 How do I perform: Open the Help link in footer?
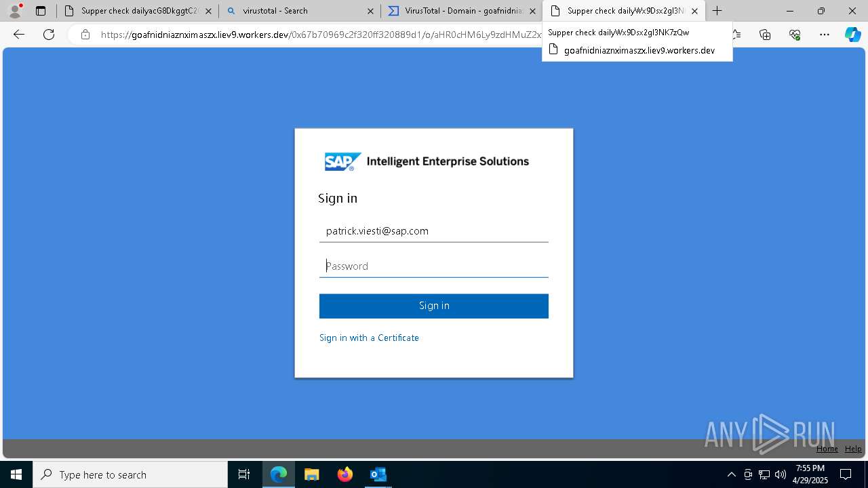[x=853, y=449]
